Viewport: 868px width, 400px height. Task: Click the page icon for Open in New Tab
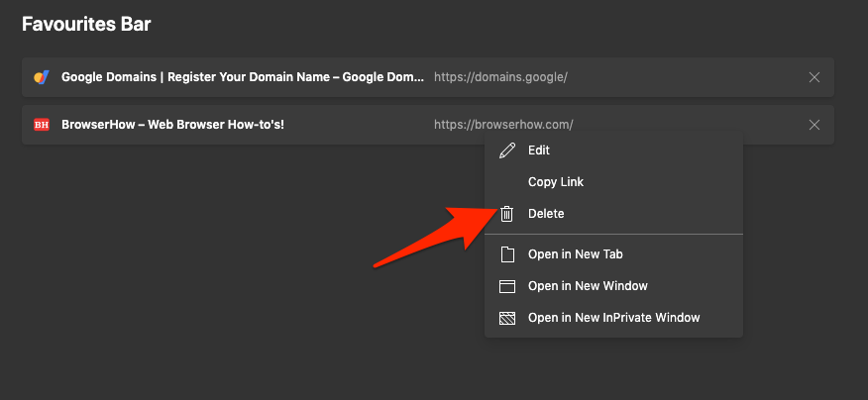(507, 254)
